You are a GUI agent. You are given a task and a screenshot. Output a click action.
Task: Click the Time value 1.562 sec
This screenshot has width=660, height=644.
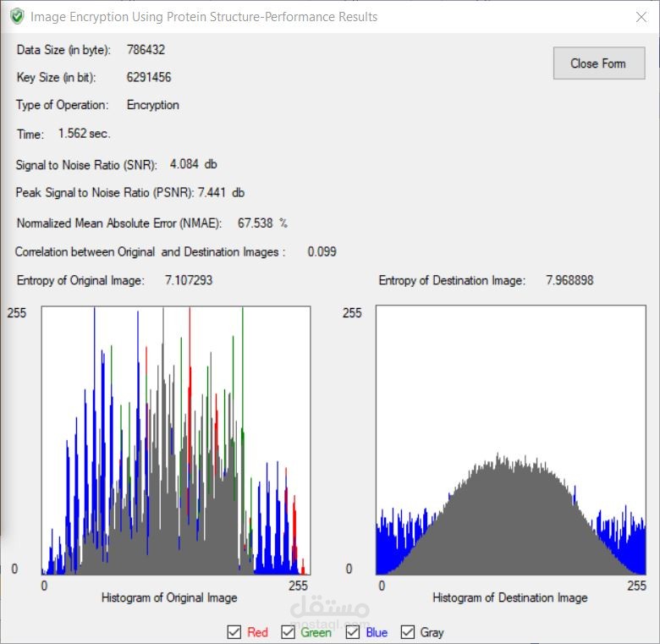click(x=84, y=134)
